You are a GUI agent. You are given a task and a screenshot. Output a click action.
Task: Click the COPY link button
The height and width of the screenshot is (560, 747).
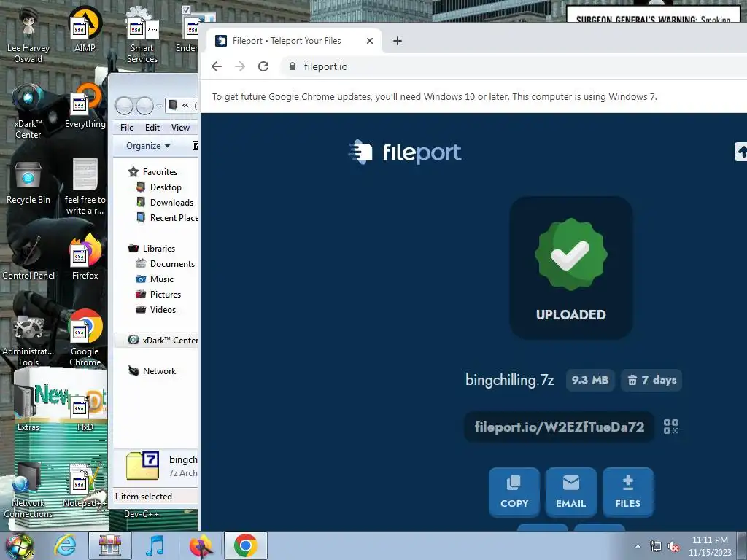514,492
